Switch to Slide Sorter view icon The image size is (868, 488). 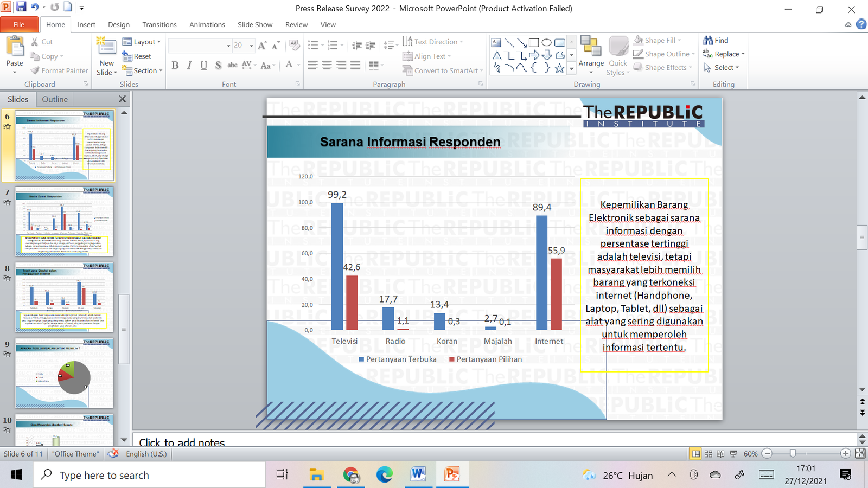708,454
